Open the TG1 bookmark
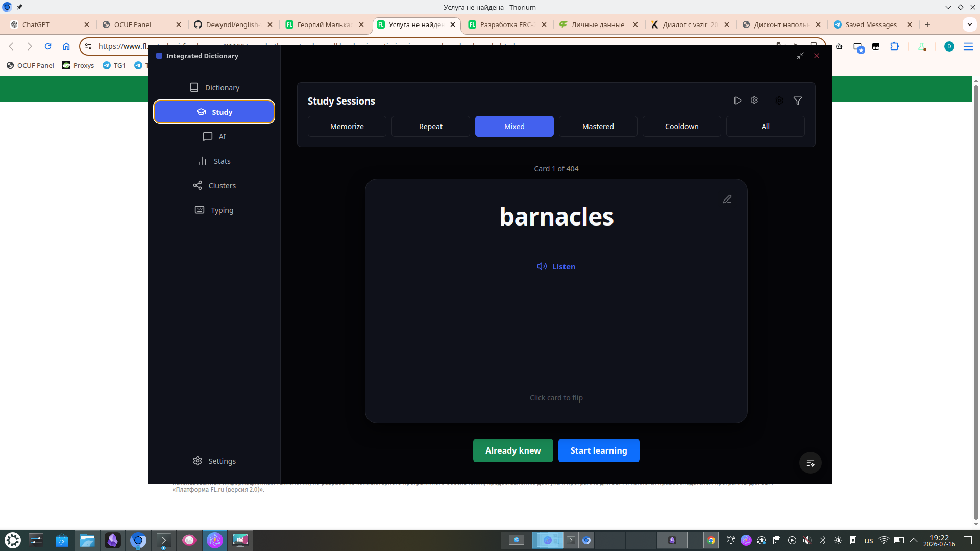 114,65
